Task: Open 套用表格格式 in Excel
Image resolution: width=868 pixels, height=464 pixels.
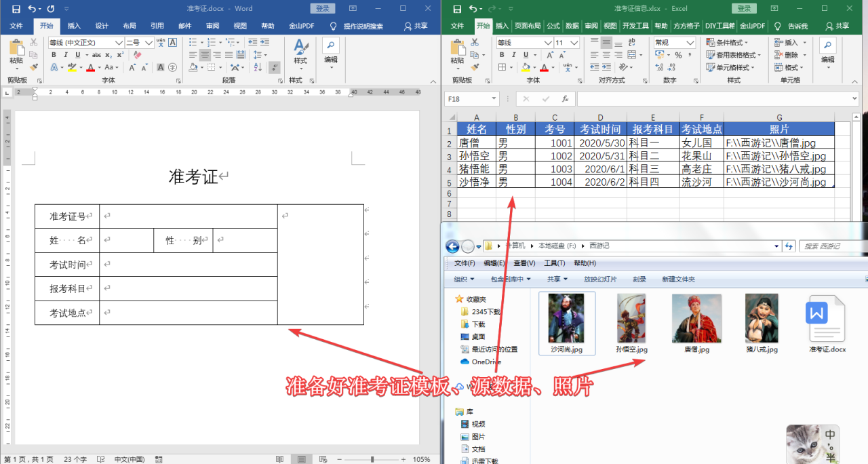Action: tap(734, 55)
